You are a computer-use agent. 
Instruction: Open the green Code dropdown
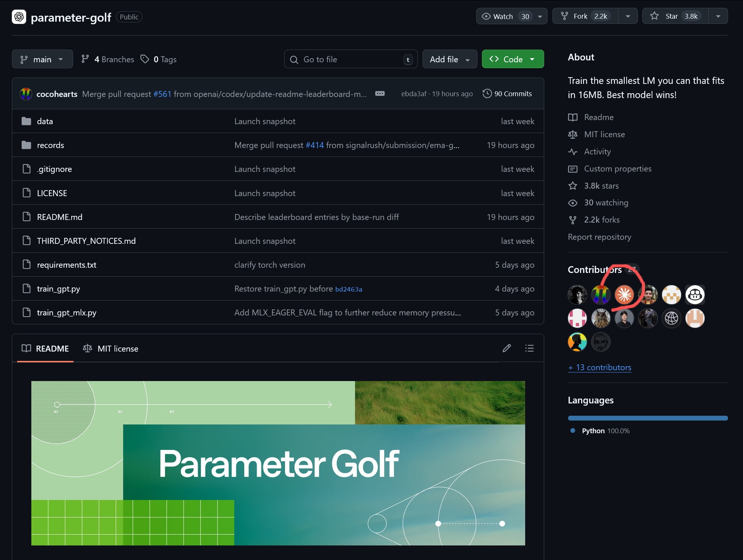pyautogui.click(x=512, y=59)
